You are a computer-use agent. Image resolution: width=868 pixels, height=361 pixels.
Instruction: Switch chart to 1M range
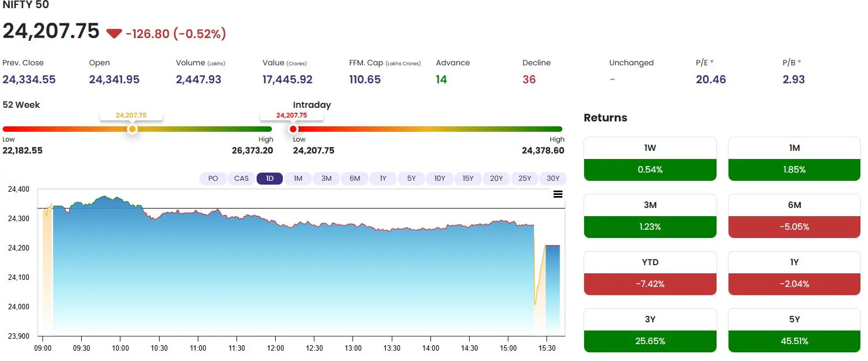click(x=298, y=179)
